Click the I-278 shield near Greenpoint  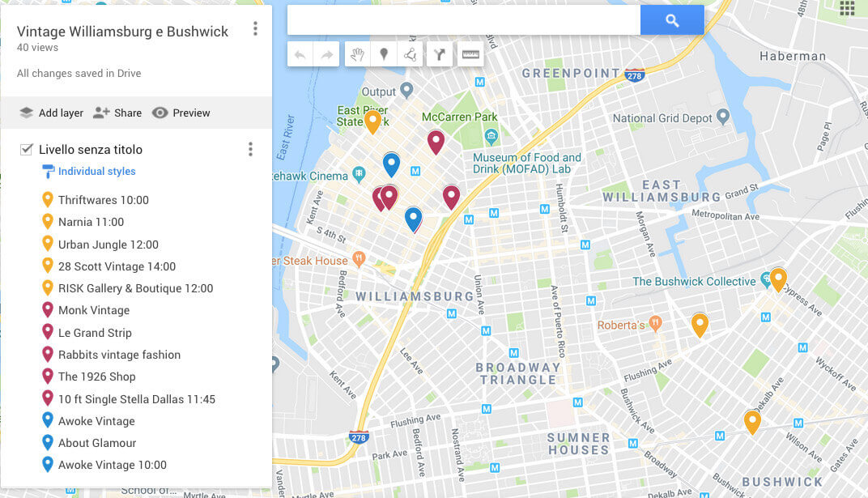(634, 76)
